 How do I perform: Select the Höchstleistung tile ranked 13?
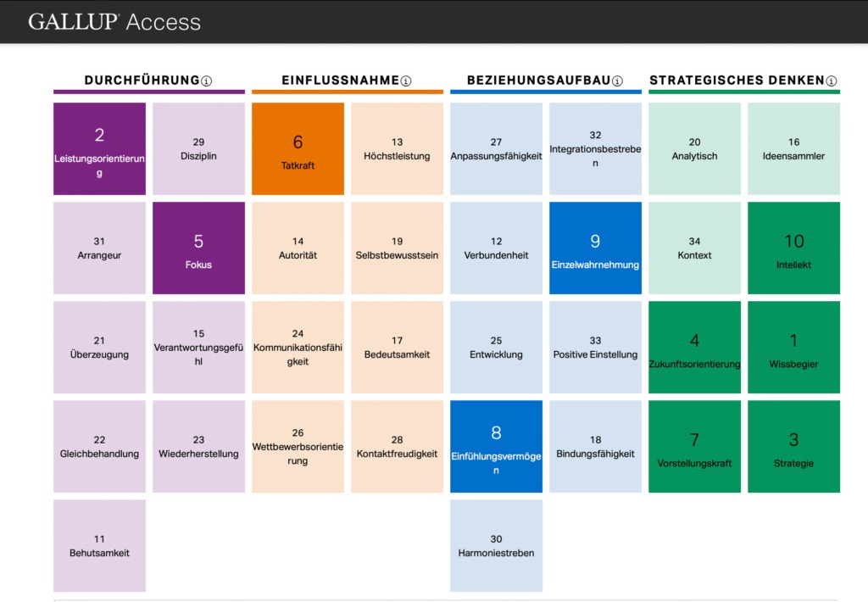(397, 148)
